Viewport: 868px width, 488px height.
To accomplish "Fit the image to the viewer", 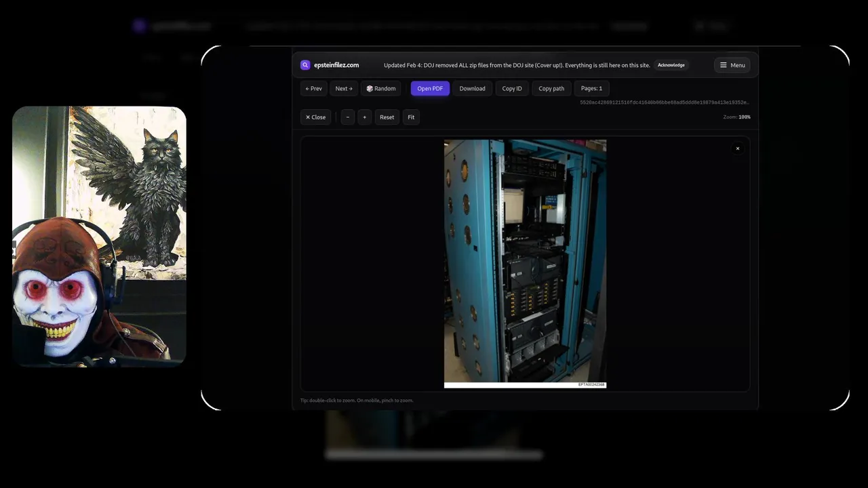I will click(x=411, y=117).
